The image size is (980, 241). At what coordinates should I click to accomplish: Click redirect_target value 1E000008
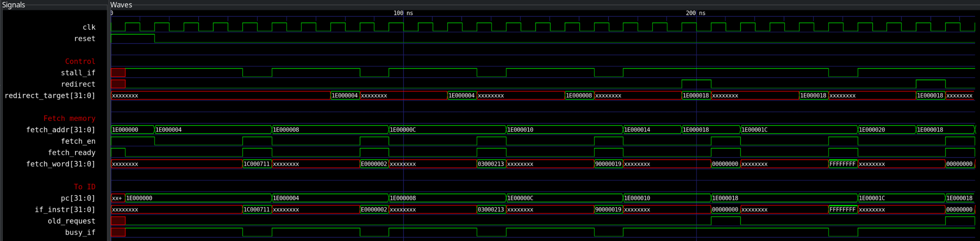click(579, 95)
